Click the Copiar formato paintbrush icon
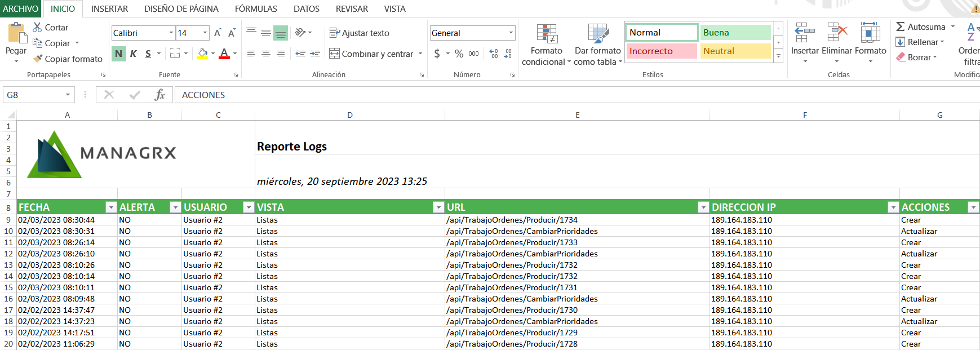Viewport: 980px width, 350px height. pos(38,59)
